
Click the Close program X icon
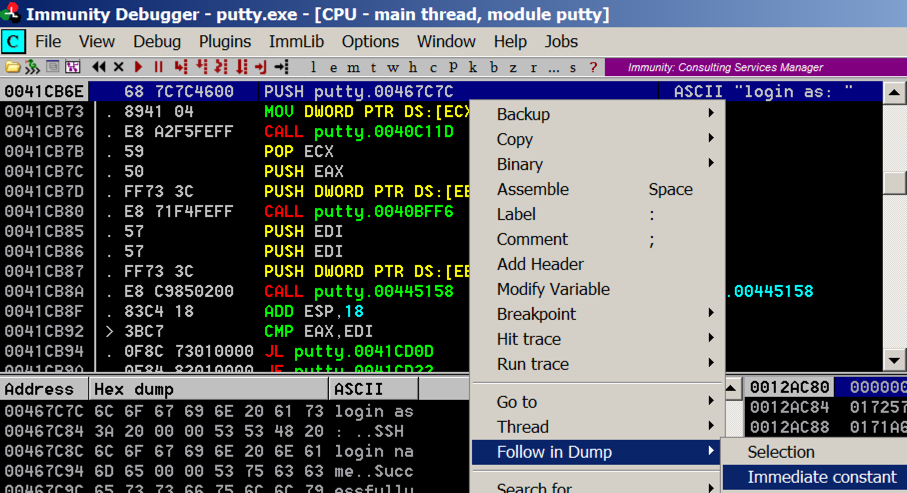tap(119, 67)
